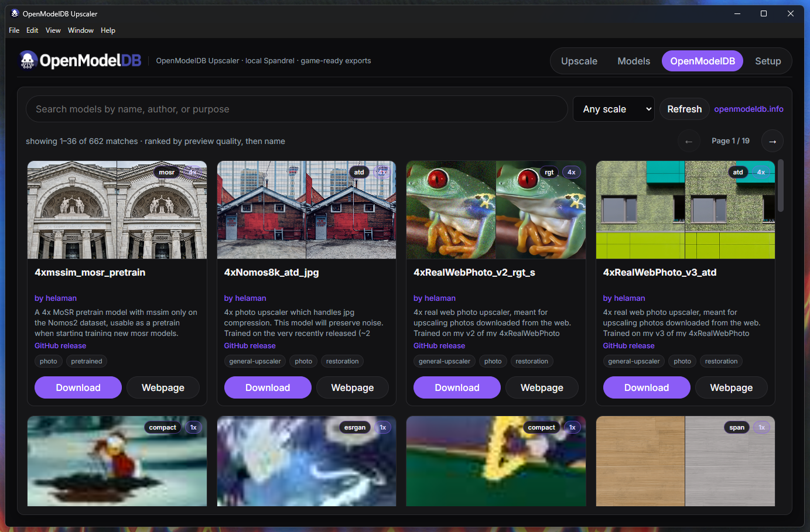This screenshot has width=810, height=532.
Task: Open the Help menu
Action: (108, 30)
